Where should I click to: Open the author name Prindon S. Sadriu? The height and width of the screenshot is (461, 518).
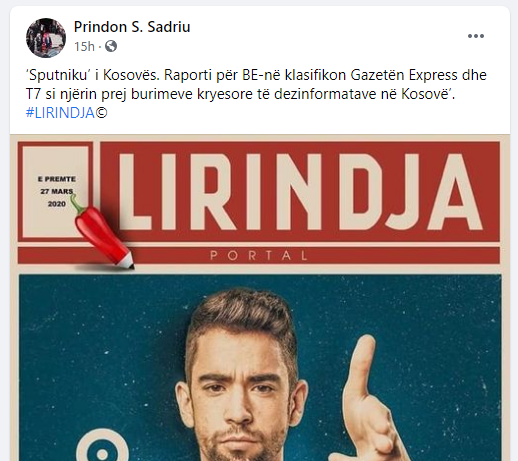click(132, 27)
